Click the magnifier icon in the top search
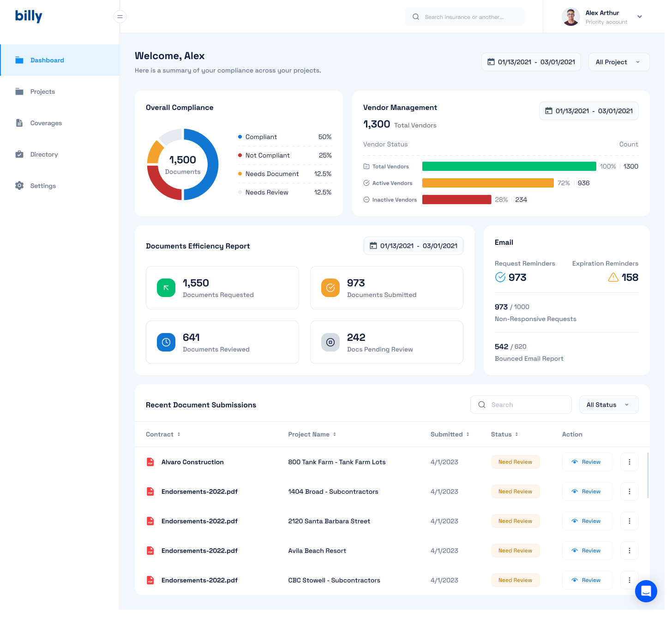This screenshot has height=618, width=672. pos(416,17)
